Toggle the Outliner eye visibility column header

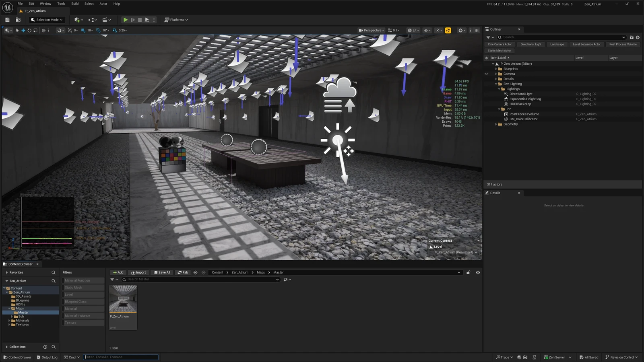[x=486, y=58]
